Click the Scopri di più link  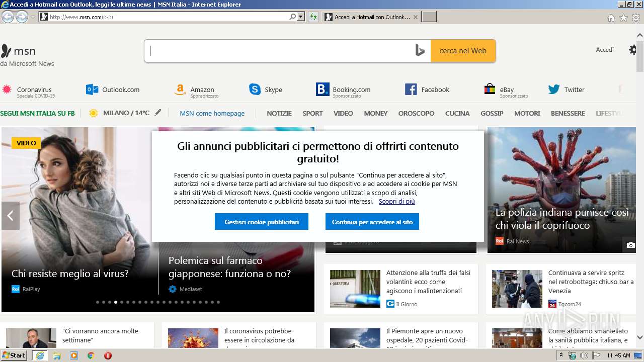point(396,202)
